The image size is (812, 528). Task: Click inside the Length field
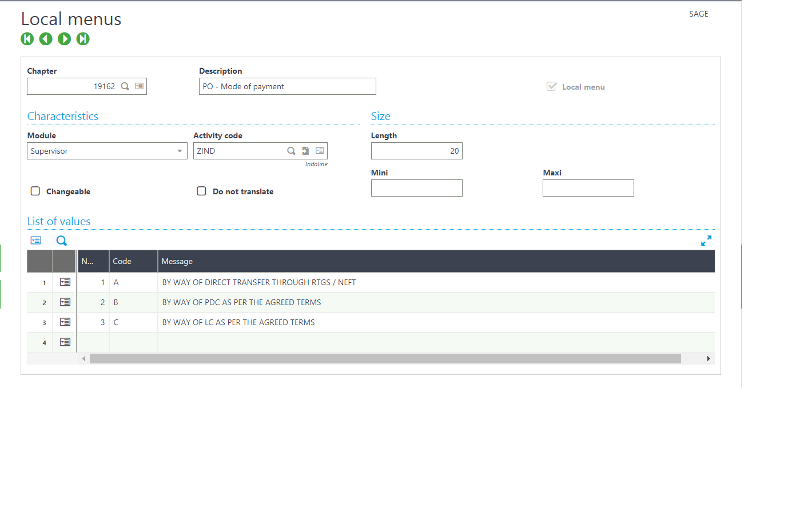(416, 150)
